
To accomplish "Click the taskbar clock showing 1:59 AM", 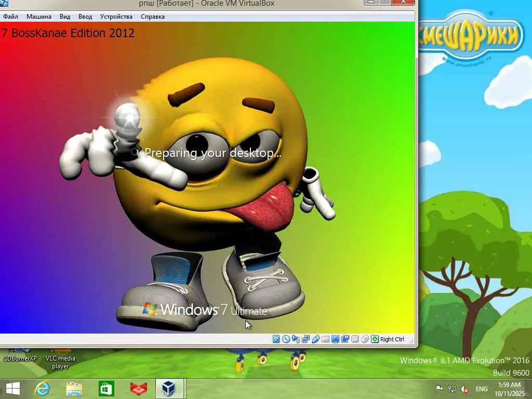I will click(x=509, y=389).
